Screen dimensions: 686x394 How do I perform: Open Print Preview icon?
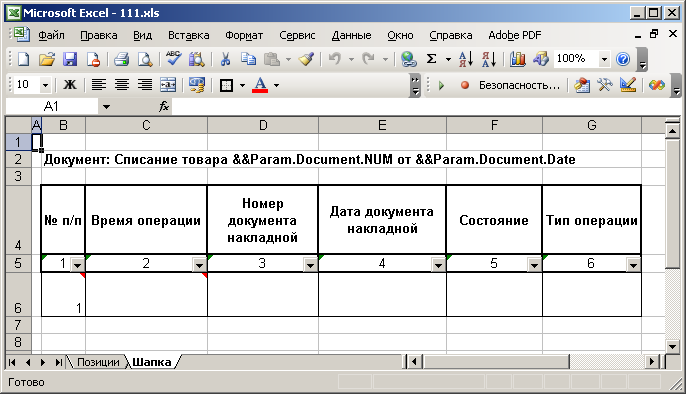[144, 59]
